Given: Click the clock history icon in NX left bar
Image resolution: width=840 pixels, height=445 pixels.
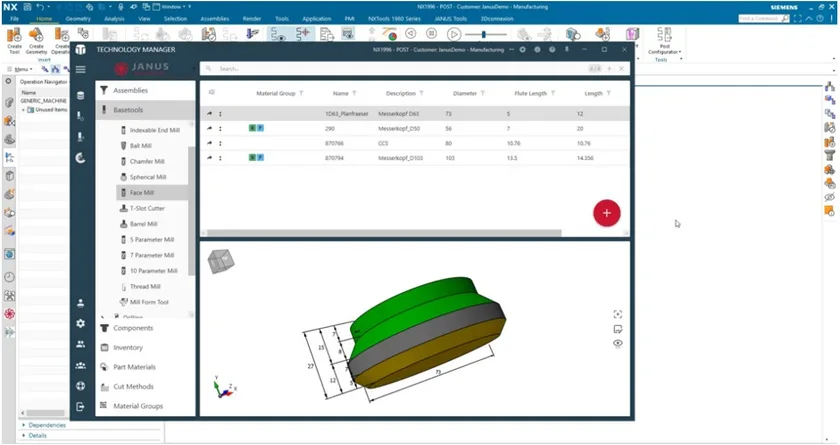Looking at the screenshot, I should (9, 277).
